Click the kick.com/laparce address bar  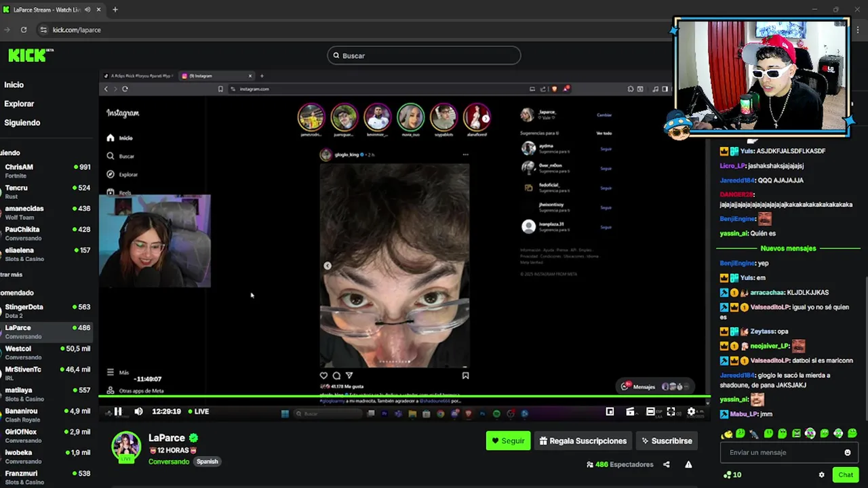coord(77,30)
